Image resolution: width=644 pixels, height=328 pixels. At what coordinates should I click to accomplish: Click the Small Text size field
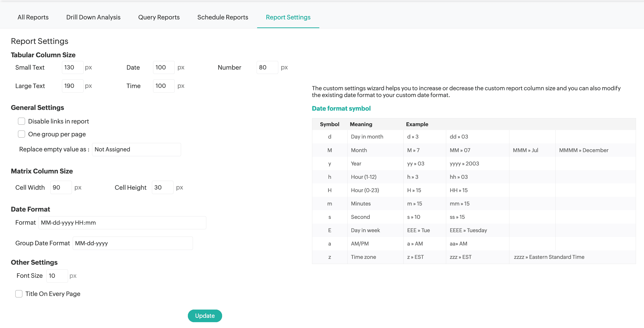click(x=72, y=67)
